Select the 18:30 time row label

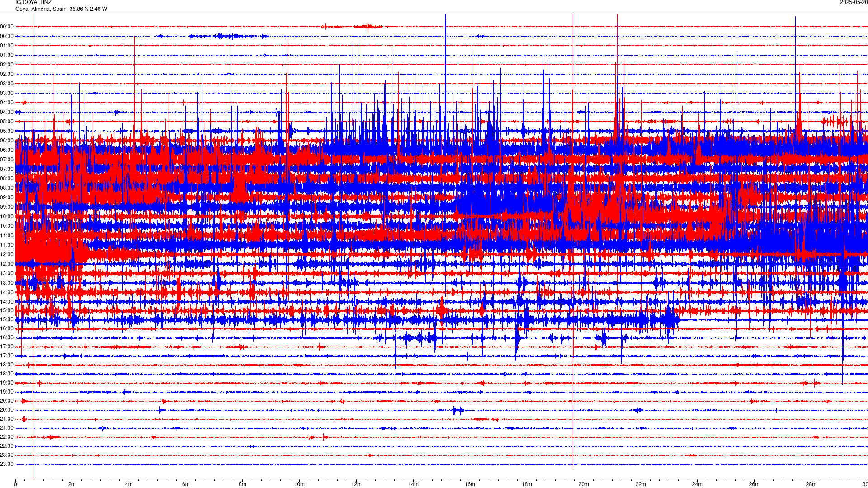pyautogui.click(x=7, y=374)
